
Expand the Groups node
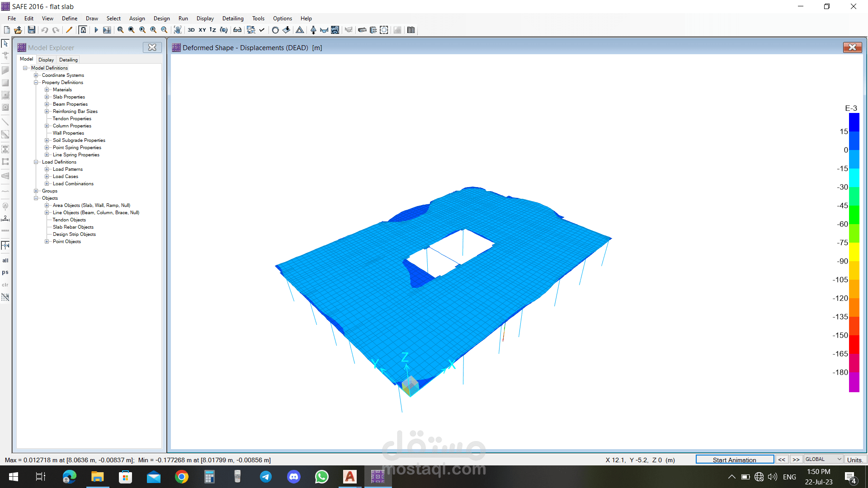[36, 191]
